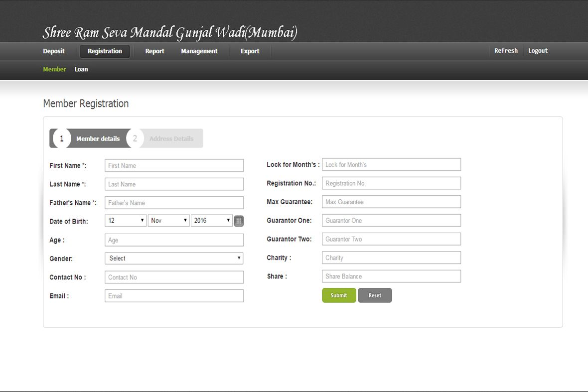Focus the First Name input field
Viewport: 588px width, 392px height.
174,166
